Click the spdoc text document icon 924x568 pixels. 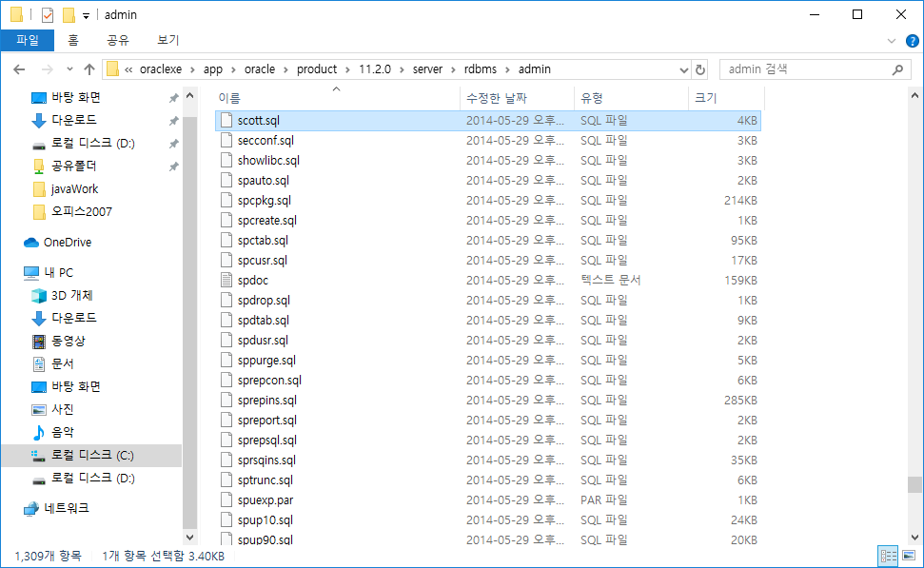click(x=226, y=280)
